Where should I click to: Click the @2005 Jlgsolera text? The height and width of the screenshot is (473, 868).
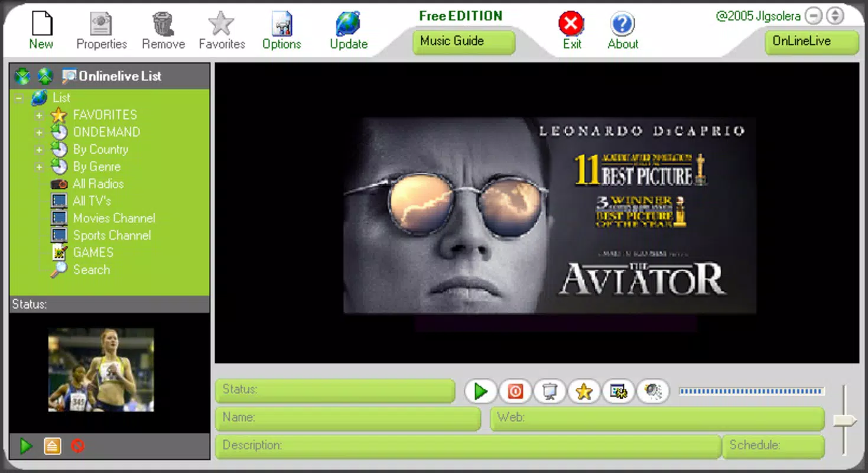click(759, 16)
